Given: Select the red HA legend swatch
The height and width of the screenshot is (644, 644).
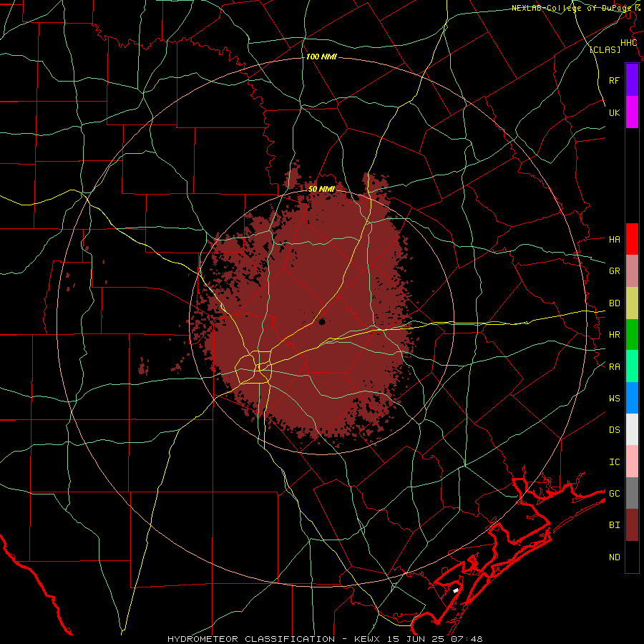Looking at the screenshot, I should point(632,239).
